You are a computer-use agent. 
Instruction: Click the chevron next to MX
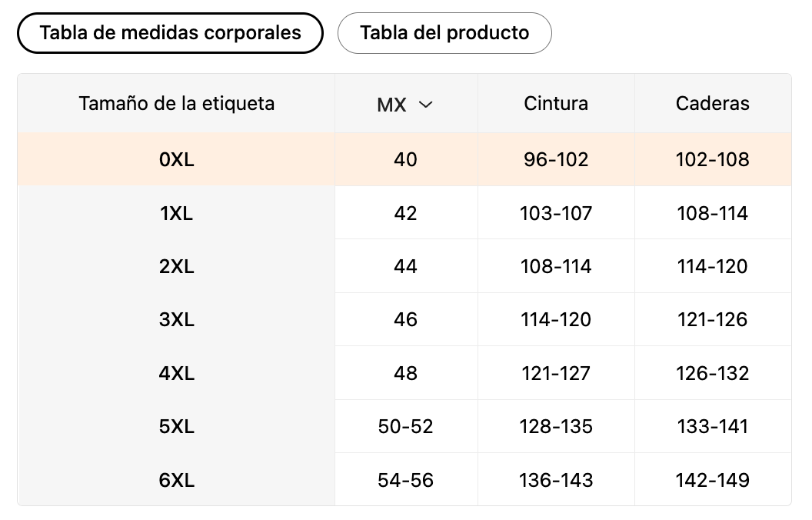425,105
